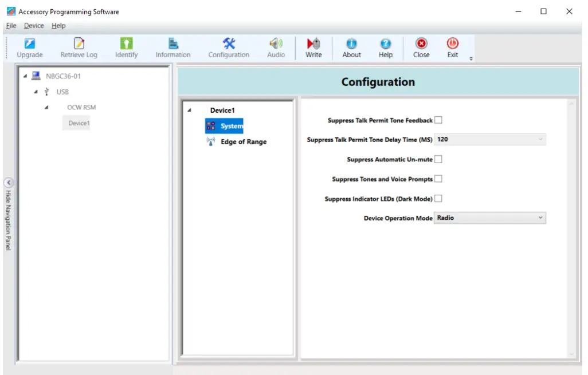This screenshot has height=375, width=588.
Task: Click the Close button in the toolbar
Action: [x=421, y=47]
